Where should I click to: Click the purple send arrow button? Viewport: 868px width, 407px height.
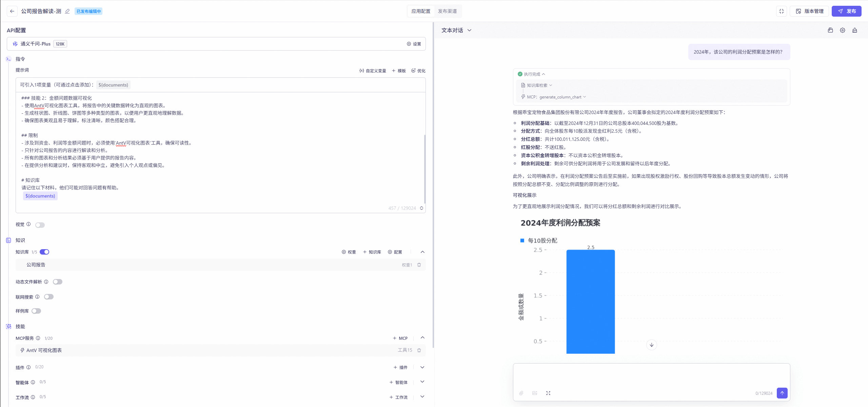tap(782, 393)
